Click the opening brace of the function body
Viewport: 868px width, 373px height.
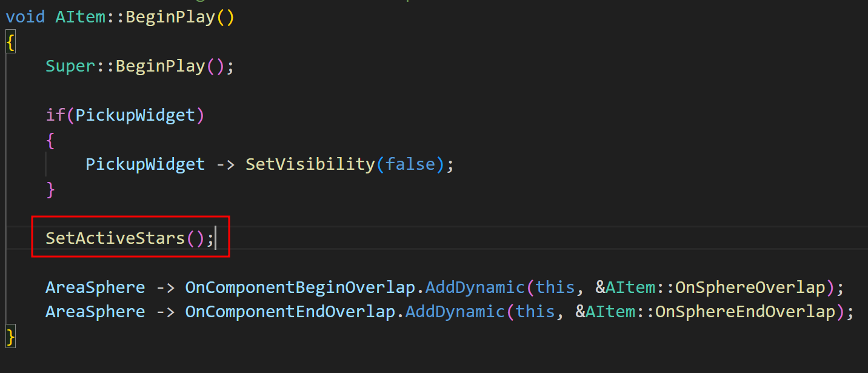point(10,42)
